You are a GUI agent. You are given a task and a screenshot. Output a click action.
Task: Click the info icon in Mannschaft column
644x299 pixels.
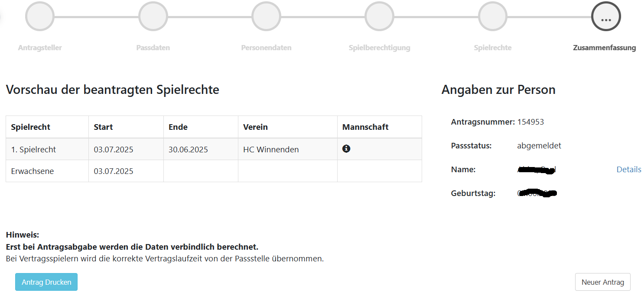click(x=346, y=149)
